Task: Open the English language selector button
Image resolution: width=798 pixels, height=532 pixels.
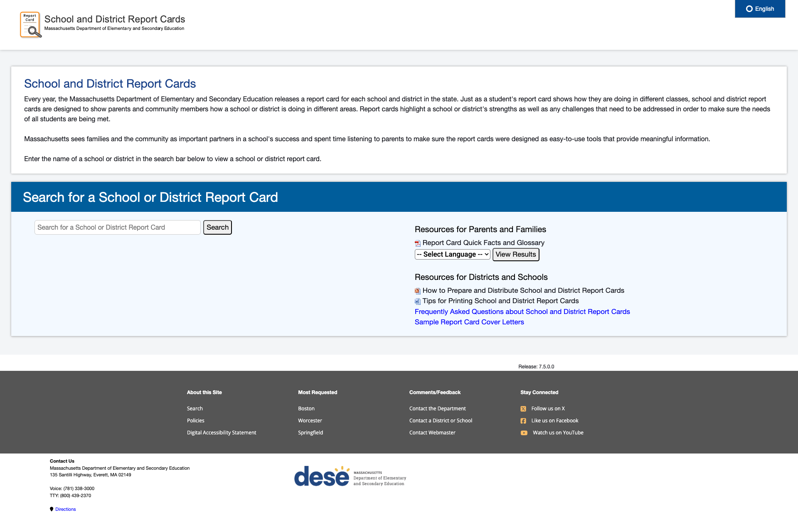Action: coord(760,9)
